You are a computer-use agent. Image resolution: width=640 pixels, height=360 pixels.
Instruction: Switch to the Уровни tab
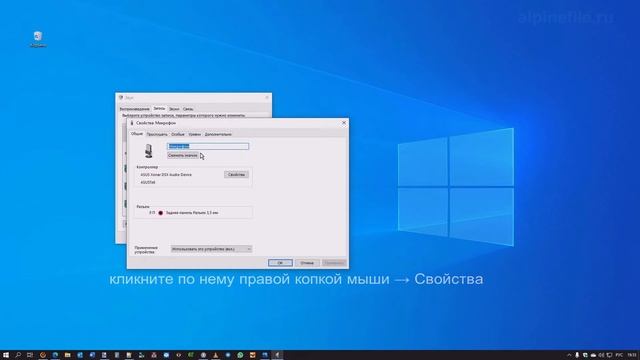point(195,134)
